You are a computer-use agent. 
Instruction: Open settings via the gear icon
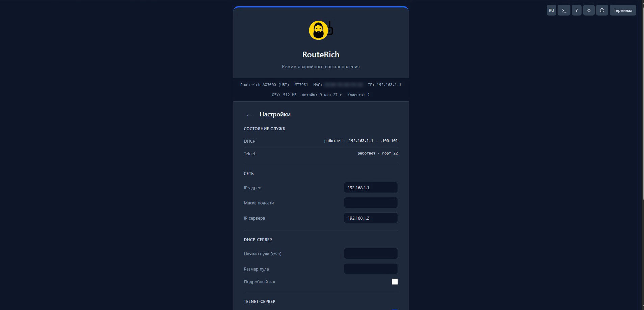[589, 10]
